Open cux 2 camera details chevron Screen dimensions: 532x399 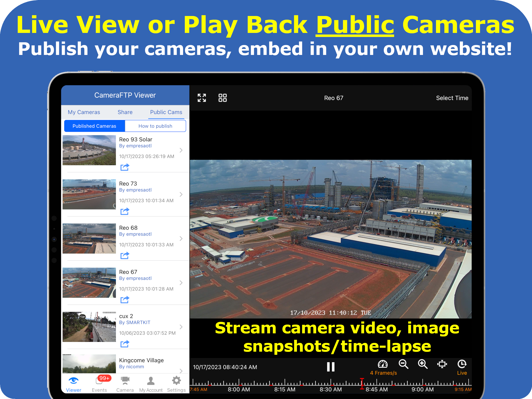[181, 327]
